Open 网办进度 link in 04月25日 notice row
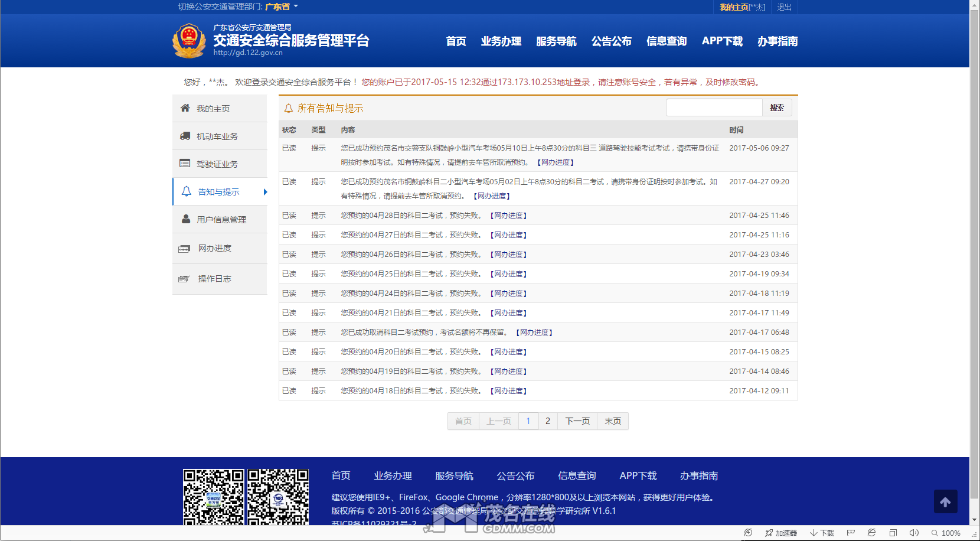 (x=508, y=274)
